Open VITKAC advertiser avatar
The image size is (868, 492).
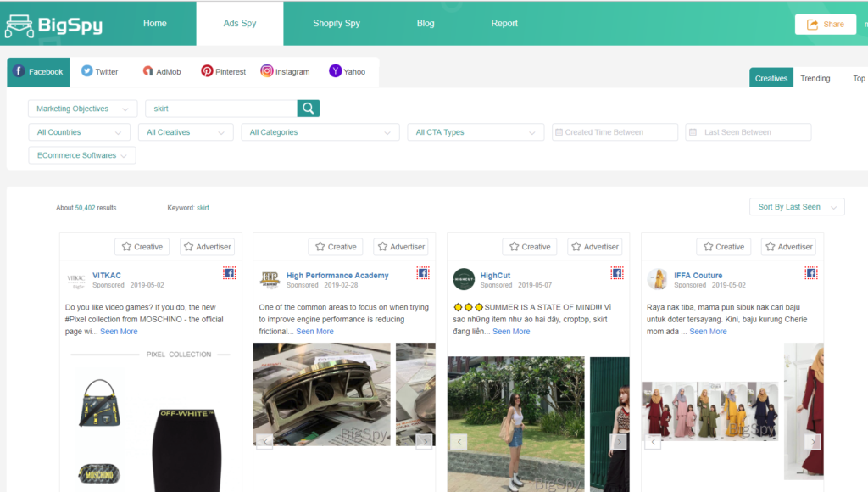pos(76,279)
